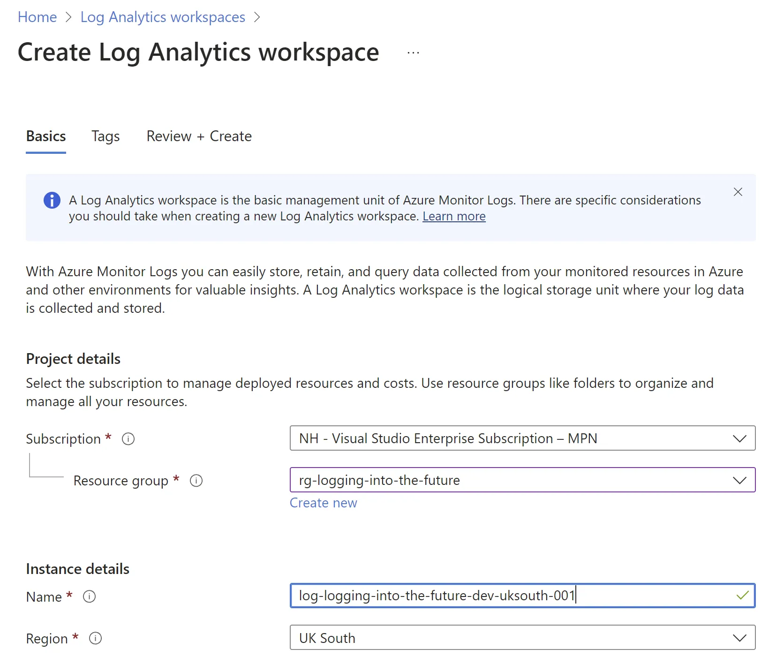Click the Project details heading
784x672 pixels.
(73, 359)
